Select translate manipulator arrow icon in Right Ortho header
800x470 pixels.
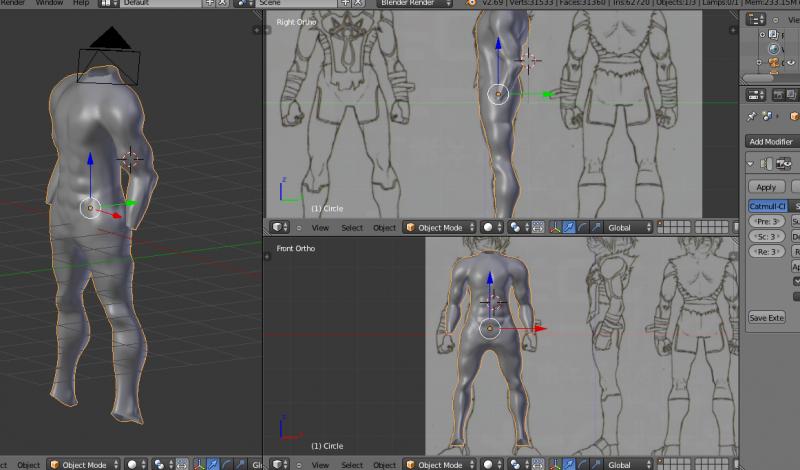click(x=567, y=227)
